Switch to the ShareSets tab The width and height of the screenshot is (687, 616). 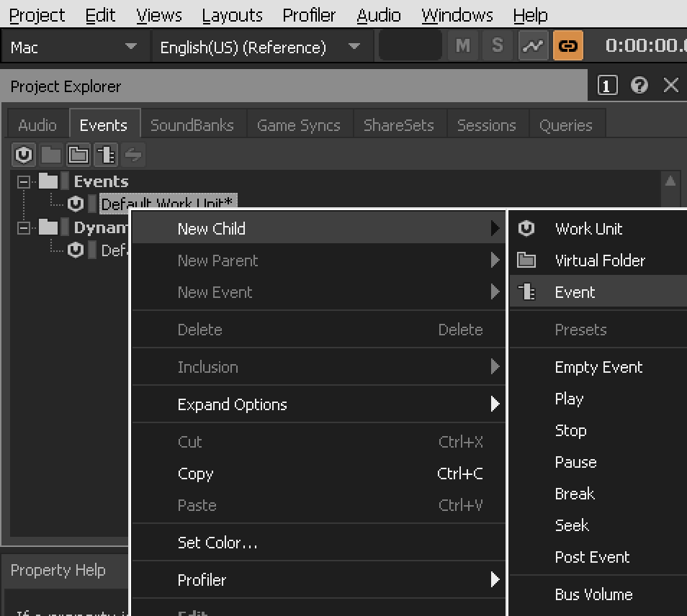point(399,125)
